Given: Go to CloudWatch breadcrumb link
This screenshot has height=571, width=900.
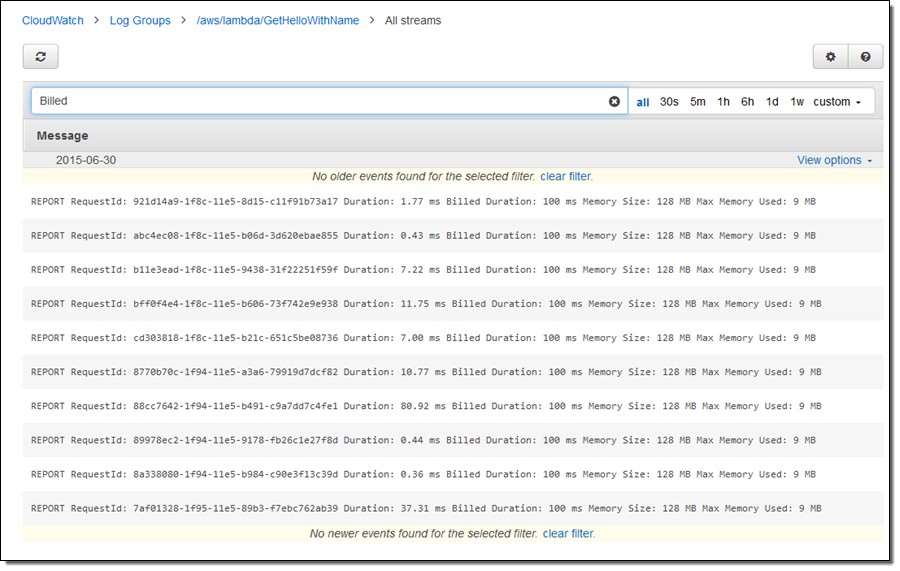Looking at the screenshot, I should click(53, 20).
